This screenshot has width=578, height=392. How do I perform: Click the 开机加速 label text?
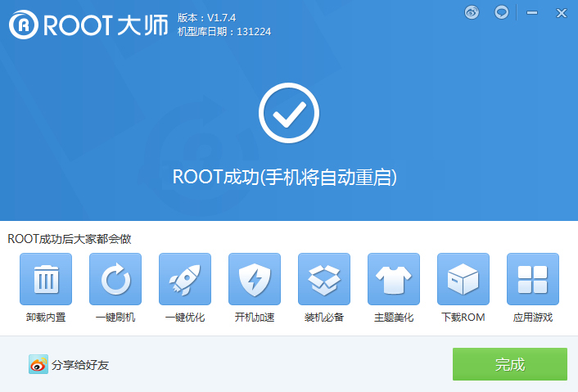(x=255, y=318)
